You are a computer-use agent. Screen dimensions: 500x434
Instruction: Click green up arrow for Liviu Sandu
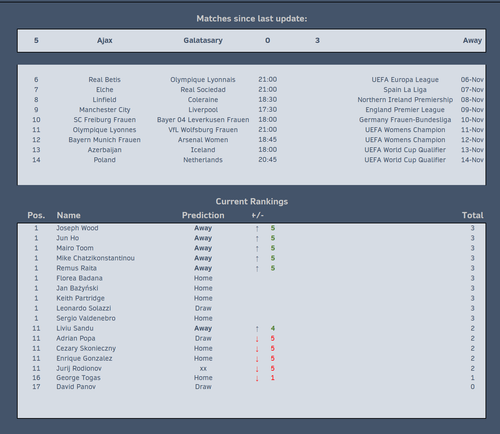pyautogui.click(x=257, y=329)
